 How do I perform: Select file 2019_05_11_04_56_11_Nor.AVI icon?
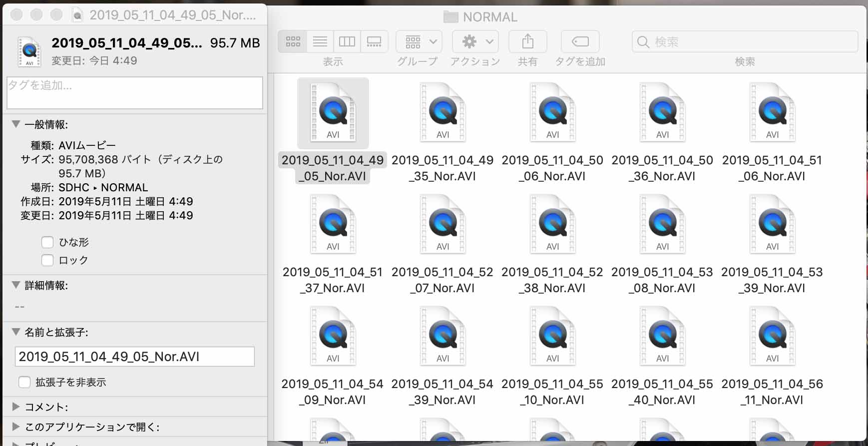pyautogui.click(x=773, y=337)
